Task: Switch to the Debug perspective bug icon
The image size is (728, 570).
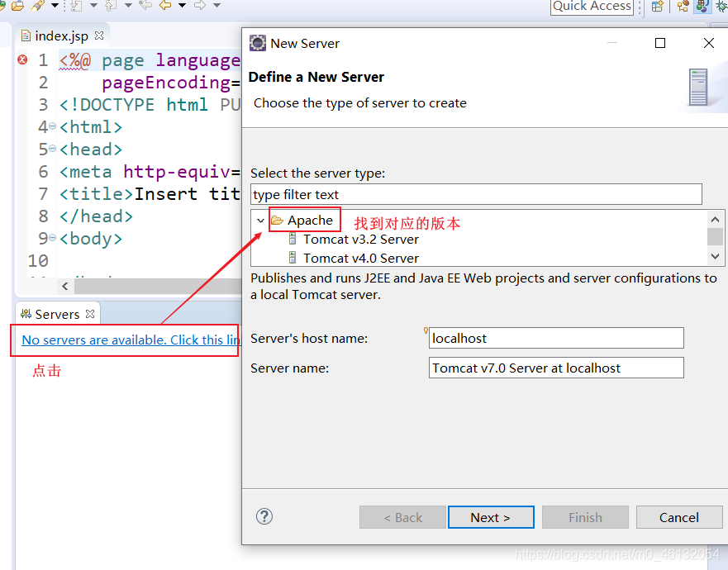Action: click(x=722, y=6)
